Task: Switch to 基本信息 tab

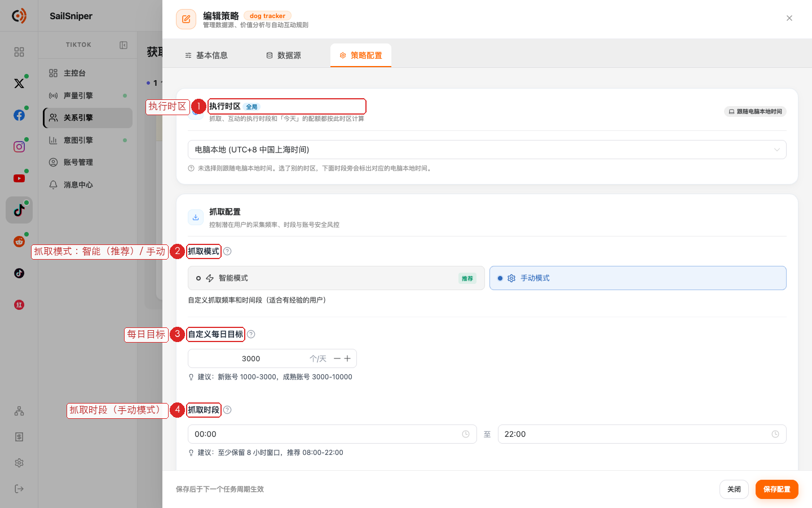Action: (x=206, y=55)
